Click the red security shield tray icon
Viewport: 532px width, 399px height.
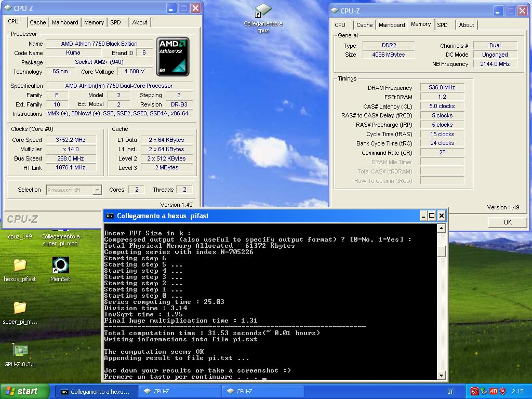[x=503, y=391]
